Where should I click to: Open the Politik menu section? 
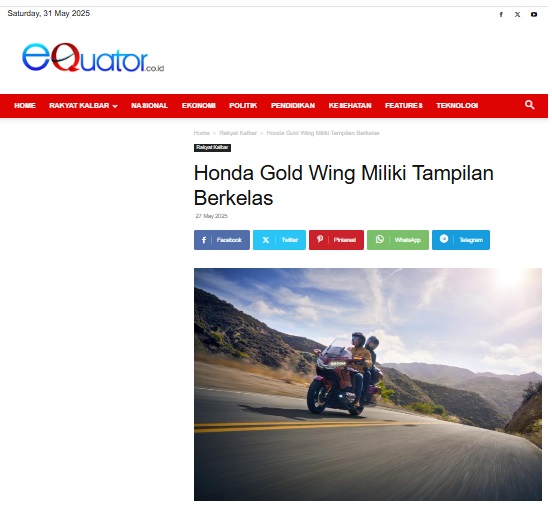(243, 106)
